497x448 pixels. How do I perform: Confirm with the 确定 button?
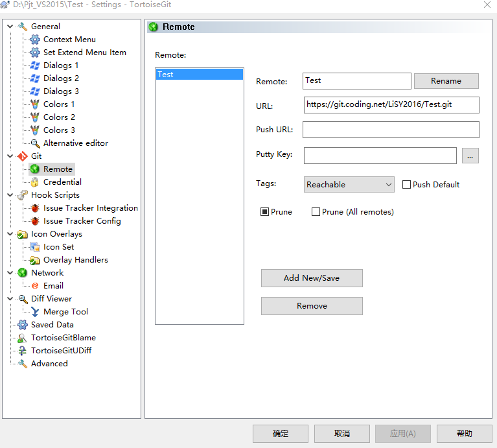(x=281, y=434)
